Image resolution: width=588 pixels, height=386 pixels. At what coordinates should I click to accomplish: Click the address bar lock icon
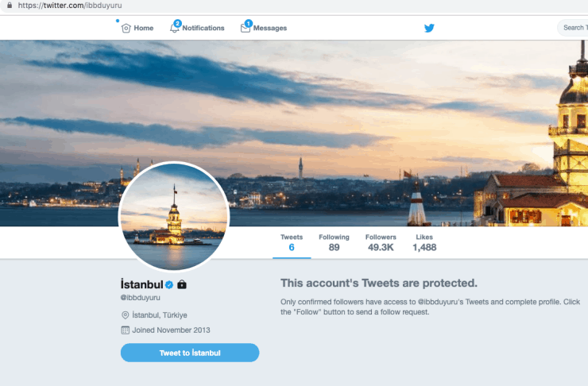(10, 6)
